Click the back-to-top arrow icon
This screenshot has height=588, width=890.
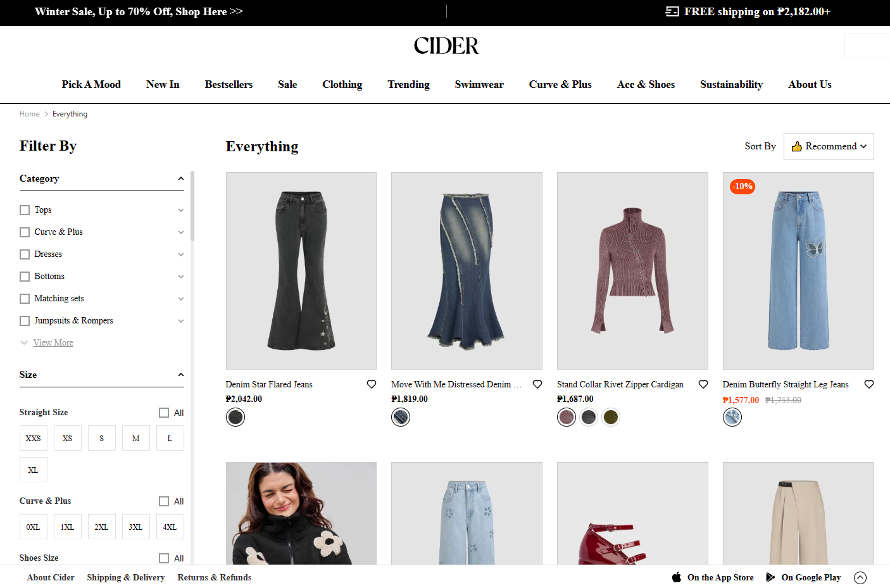(x=860, y=577)
